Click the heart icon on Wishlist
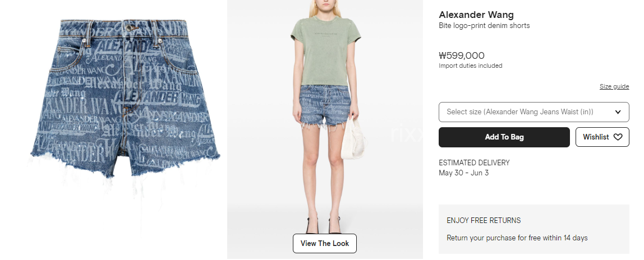Viewport: 644px width, 260px height. point(618,137)
